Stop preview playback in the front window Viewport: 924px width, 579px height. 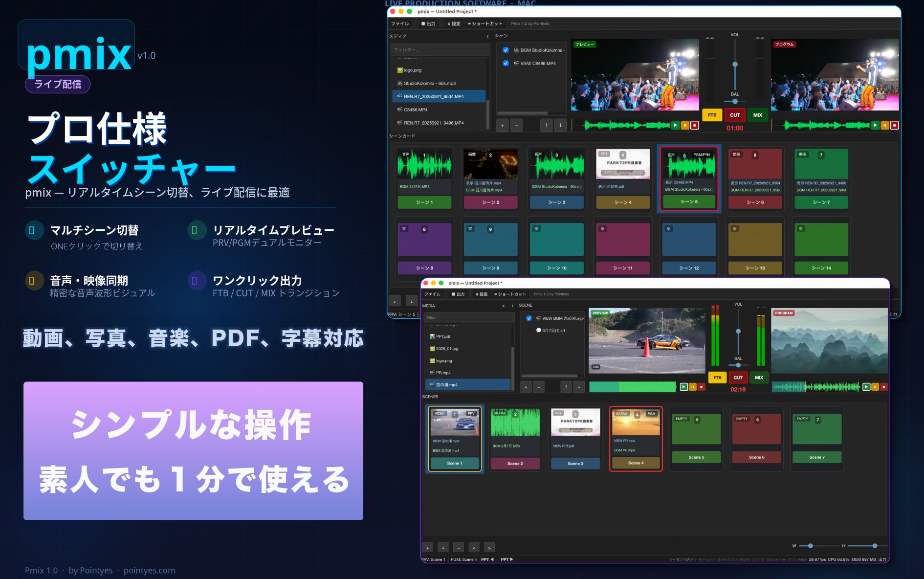(x=701, y=387)
